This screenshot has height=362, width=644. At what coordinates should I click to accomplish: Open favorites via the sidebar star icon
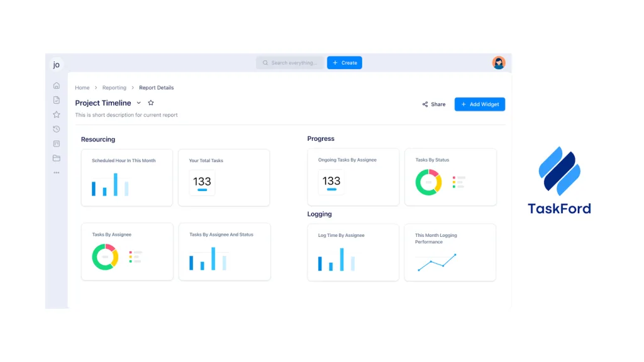coord(57,114)
